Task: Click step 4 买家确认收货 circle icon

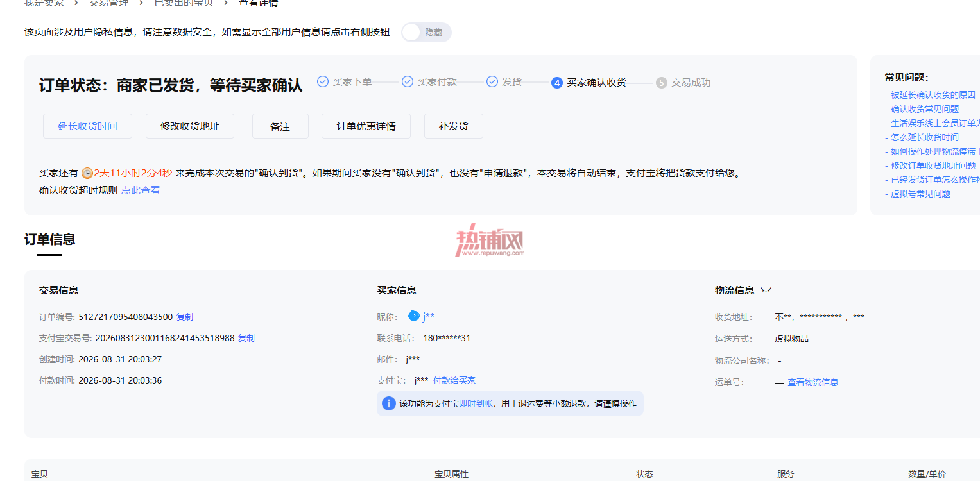Action: pyautogui.click(x=557, y=83)
